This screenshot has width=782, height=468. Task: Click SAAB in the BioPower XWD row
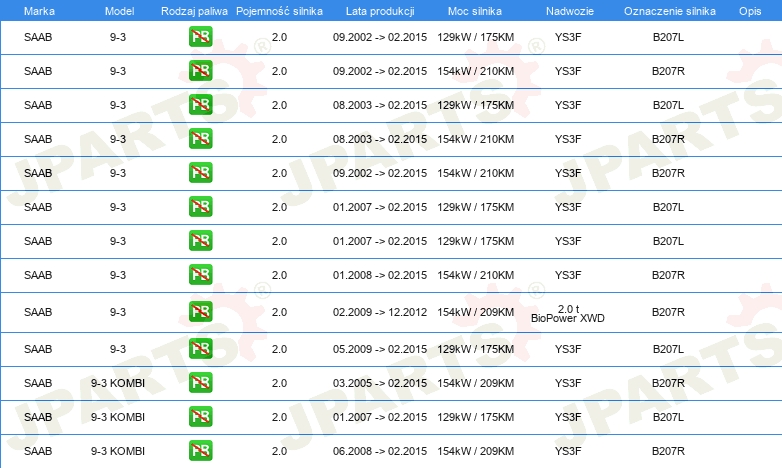pyautogui.click(x=38, y=312)
